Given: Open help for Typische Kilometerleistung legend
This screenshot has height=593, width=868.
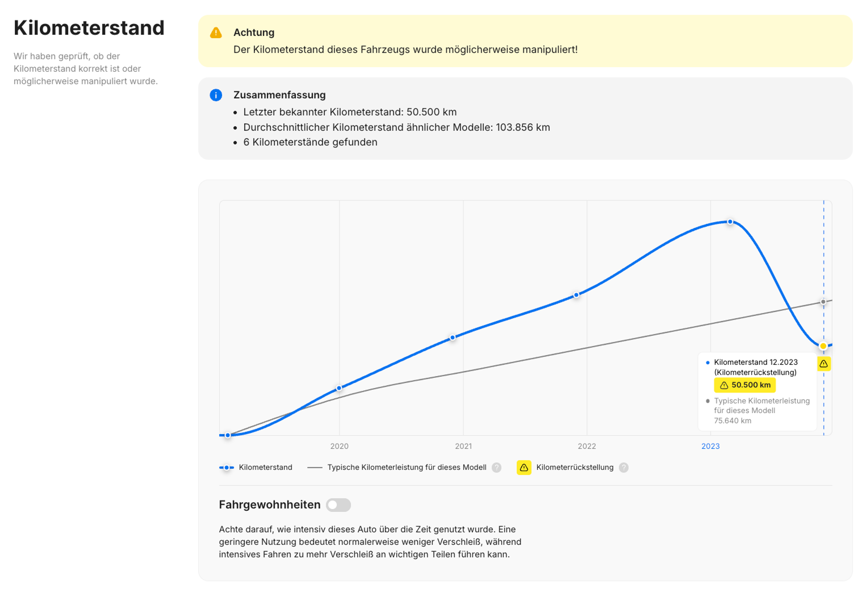Looking at the screenshot, I should point(496,467).
